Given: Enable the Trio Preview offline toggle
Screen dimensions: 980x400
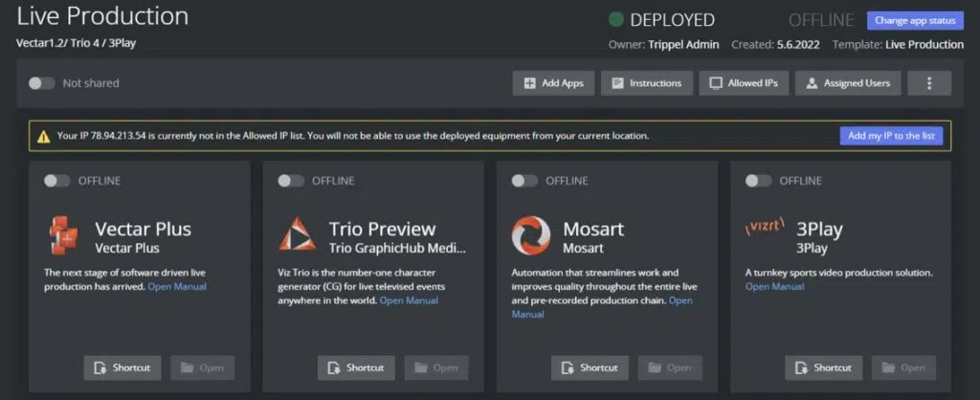Looking at the screenshot, I should 290,181.
